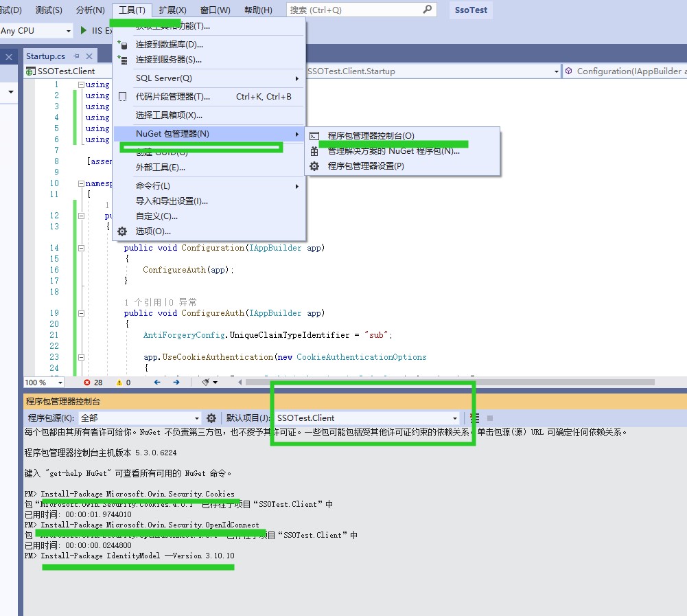This screenshot has width=687, height=616.
Task: Collapse the using directives block
Action: (81, 85)
